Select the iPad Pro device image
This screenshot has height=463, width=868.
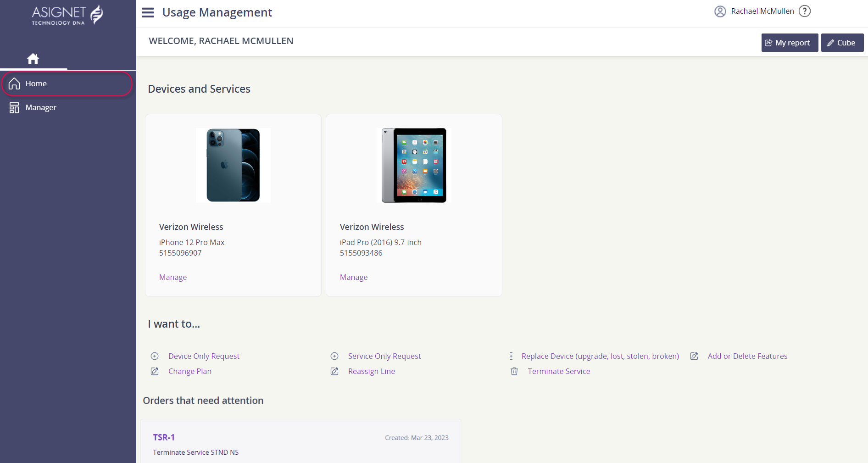coord(414,165)
